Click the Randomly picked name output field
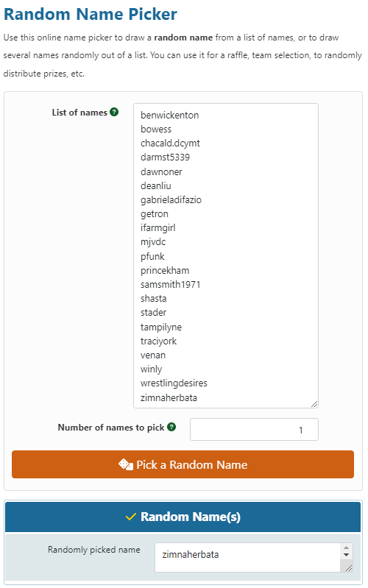Screen dimensions: 368x588 pos(247,558)
